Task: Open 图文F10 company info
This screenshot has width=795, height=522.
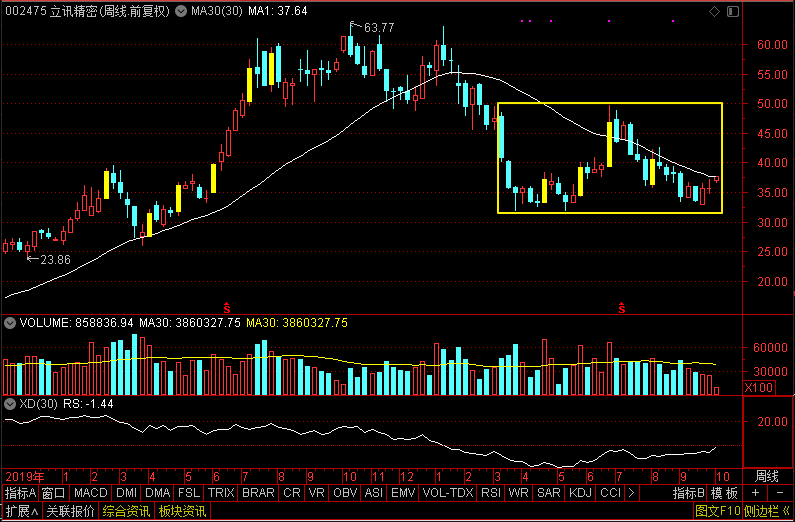Action: point(717,511)
